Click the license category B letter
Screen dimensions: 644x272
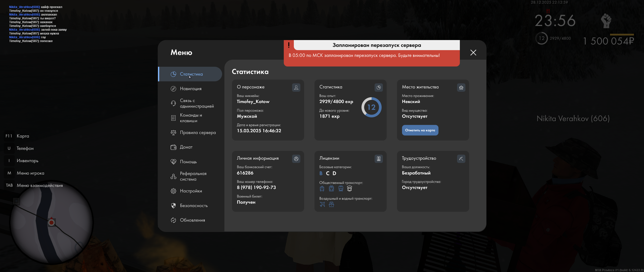321,173
